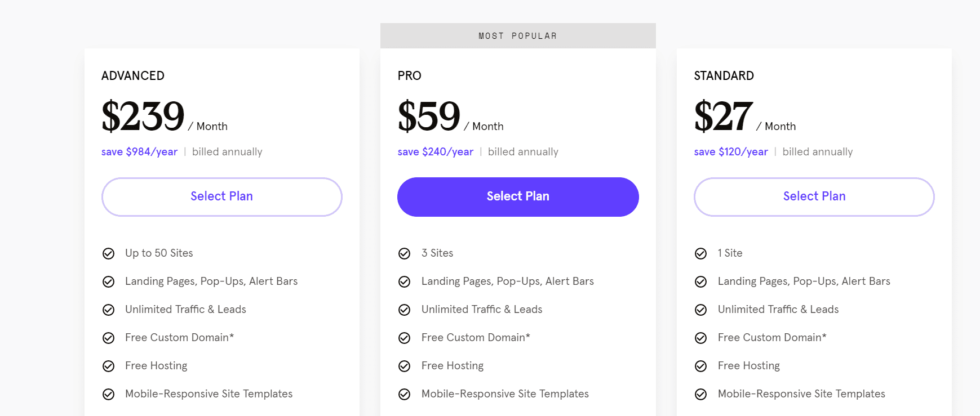Click the Advanced plan heading
Image resolution: width=980 pixels, height=416 pixels.
133,76
